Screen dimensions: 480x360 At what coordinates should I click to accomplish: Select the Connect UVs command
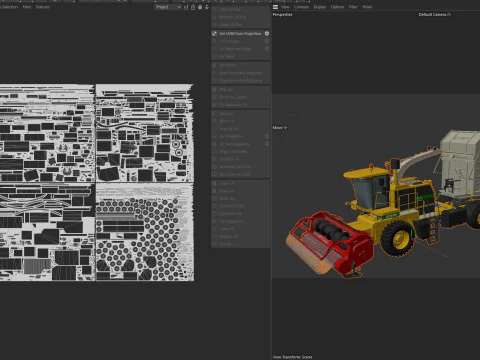(240, 206)
